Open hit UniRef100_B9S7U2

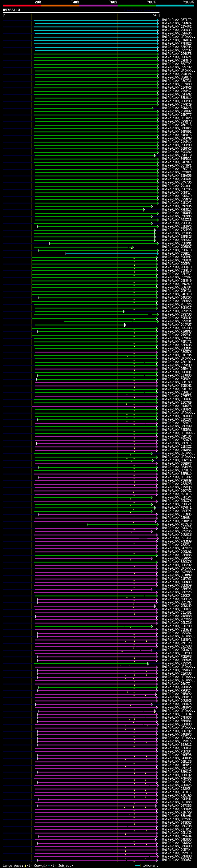(176, 67)
